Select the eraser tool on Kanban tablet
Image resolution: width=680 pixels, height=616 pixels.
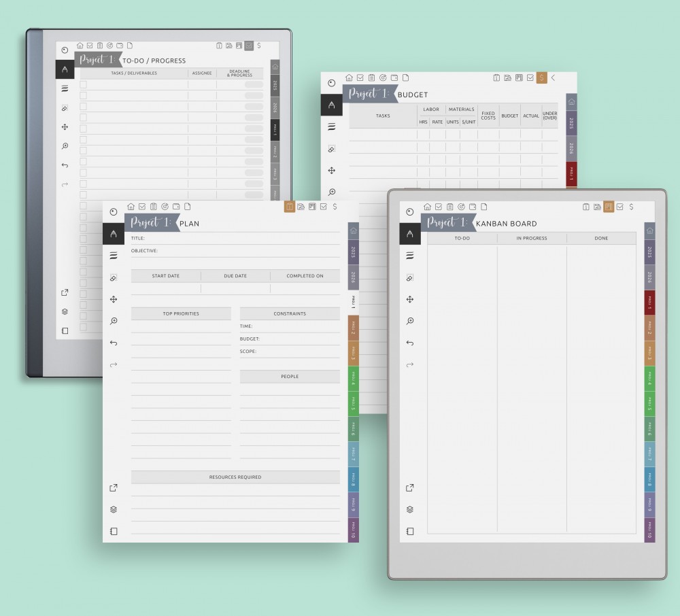click(409, 277)
